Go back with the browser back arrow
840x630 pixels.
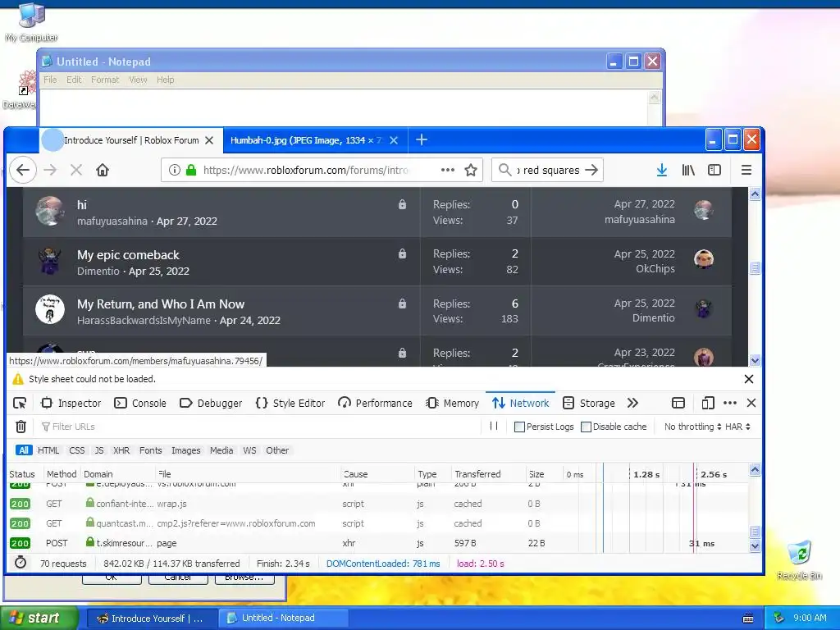click(x=23, y=171)
